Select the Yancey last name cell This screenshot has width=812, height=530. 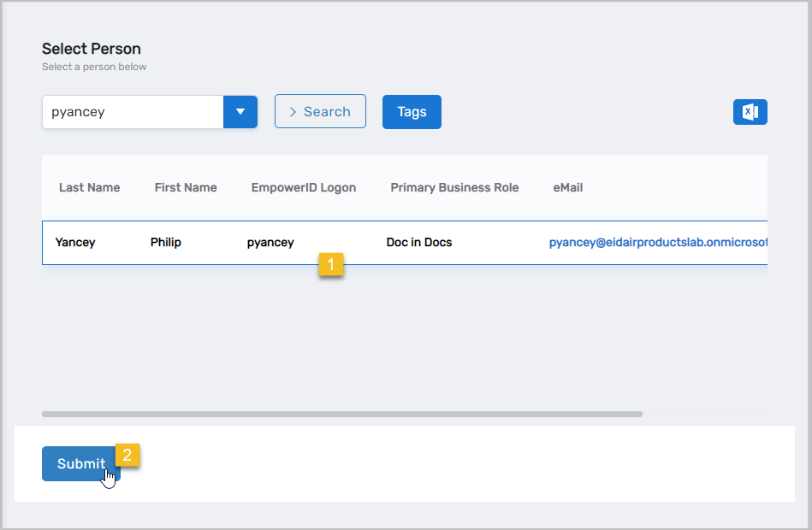tap(75, 243)
